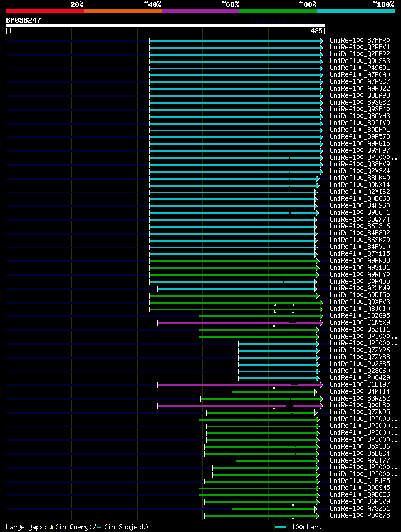
Task: Select the UniRef100_Q9XFV3 label
Action: point(360,302)
